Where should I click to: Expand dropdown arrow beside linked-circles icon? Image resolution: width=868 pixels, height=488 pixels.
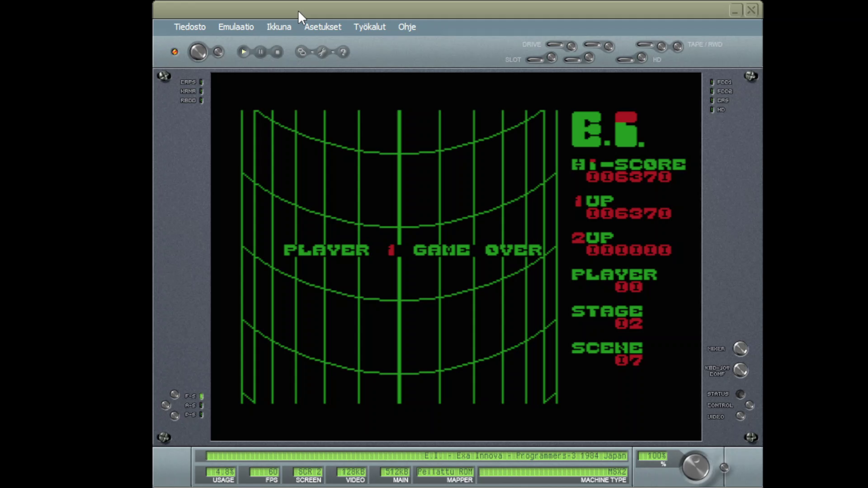coord(312,52)
